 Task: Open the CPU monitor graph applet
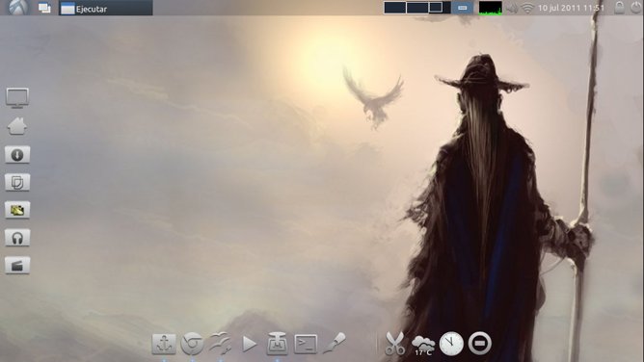click(x=491, y=8)
